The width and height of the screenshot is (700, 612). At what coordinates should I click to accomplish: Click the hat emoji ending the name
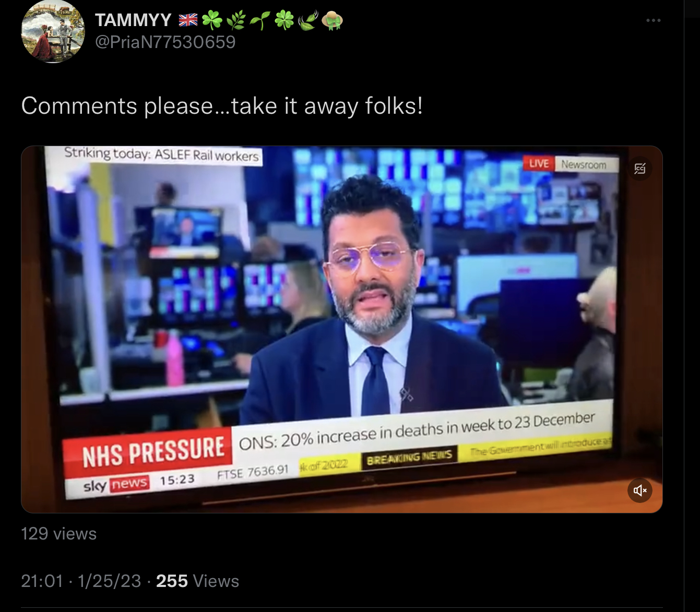(332, 20)
